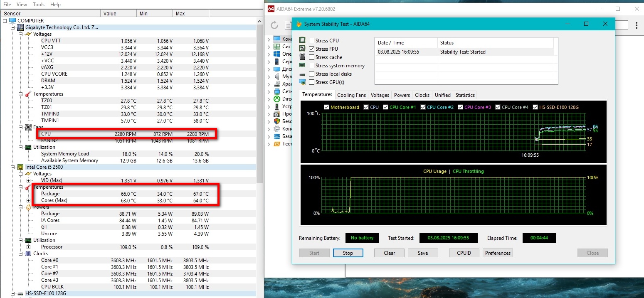Open the CPUID panel button

pos(464,253)
